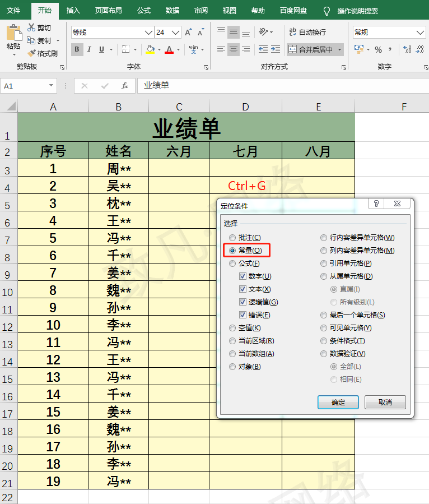
Task: Select the 批注(C) radio option
Action: coord(232,238)
